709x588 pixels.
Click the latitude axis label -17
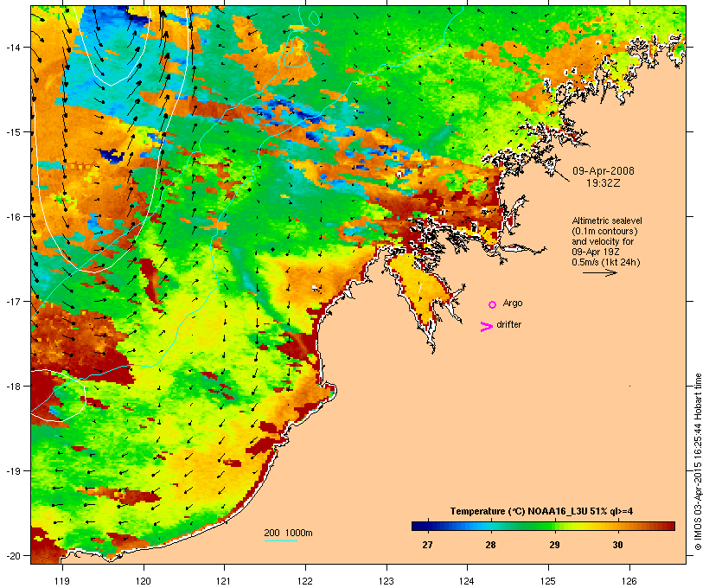coord(13,301)
